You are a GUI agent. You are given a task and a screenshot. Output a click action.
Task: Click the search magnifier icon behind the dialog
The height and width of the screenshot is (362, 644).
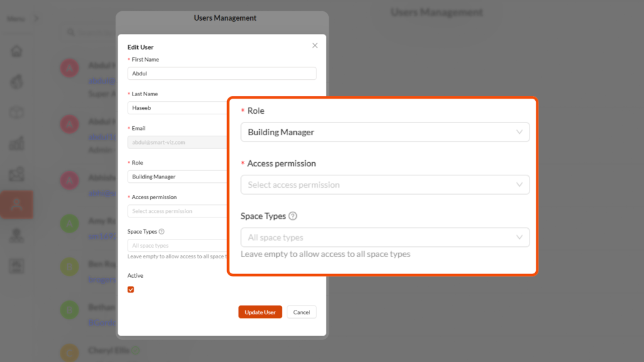point(71,33)
